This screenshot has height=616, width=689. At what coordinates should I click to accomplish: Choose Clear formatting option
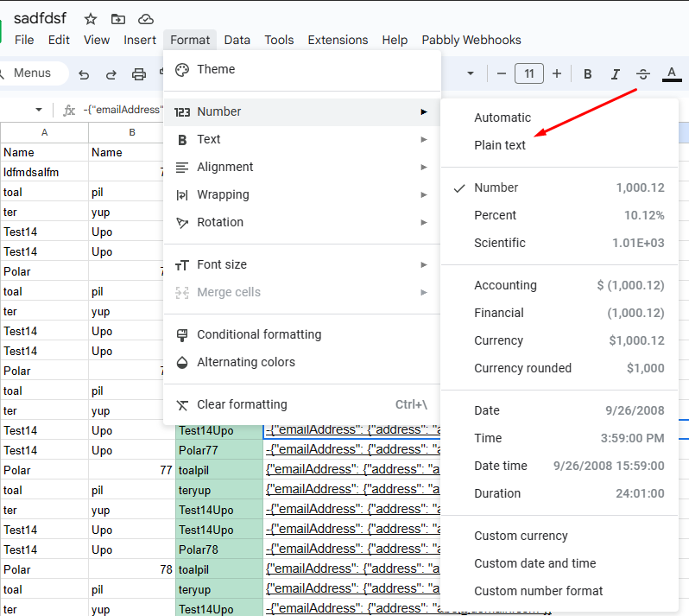click(242, 404)
